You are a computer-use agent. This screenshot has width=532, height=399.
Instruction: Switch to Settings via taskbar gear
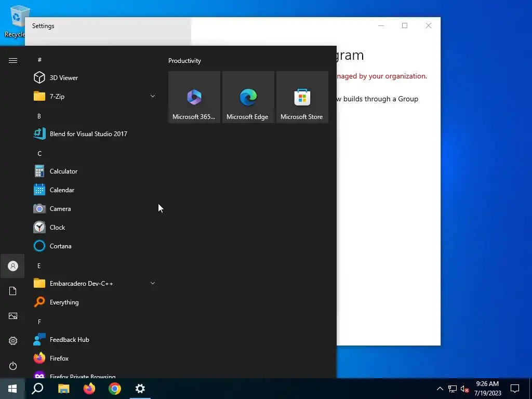(x=140, y=389)
